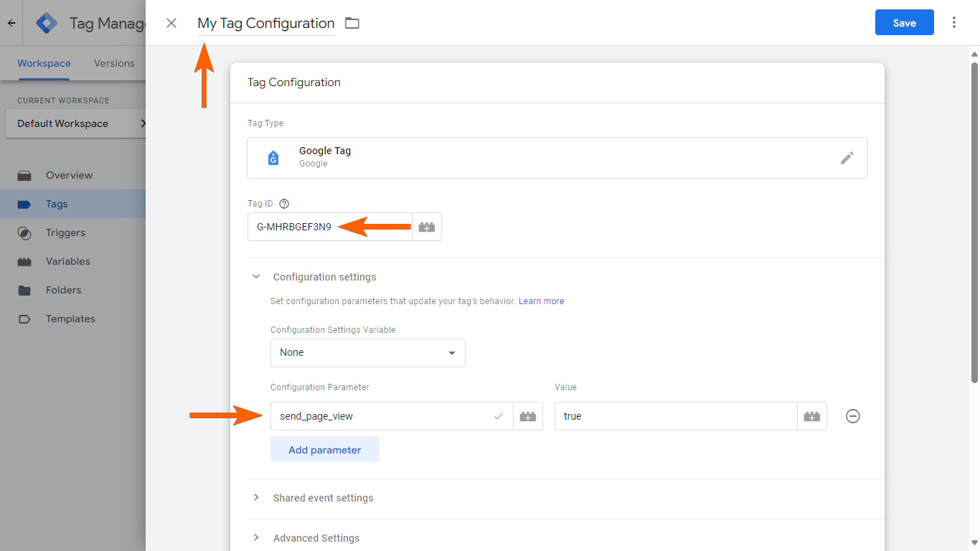This screenshot has height=551, width=980.
Task: Collapse the Configuration settings section
Action: click(256, 277)
